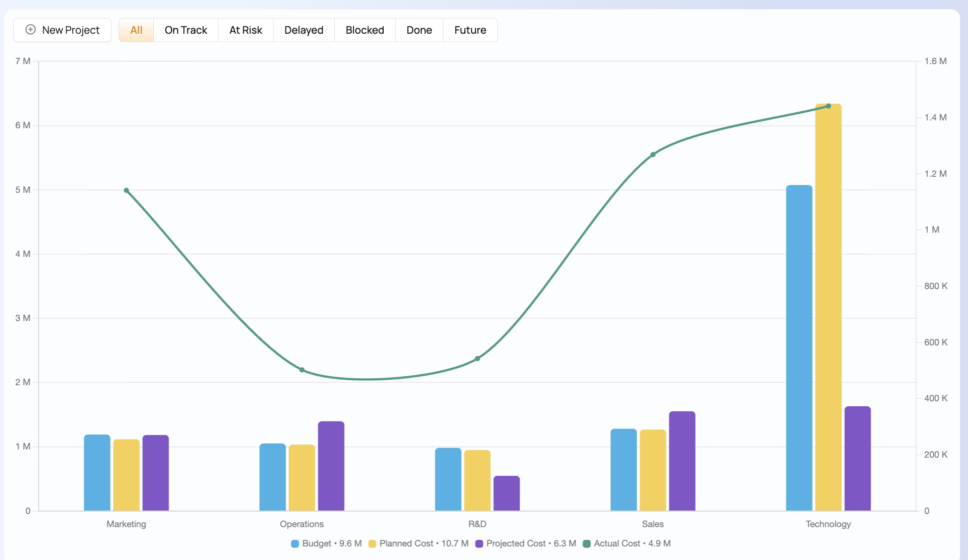The image size is (968, 560).
Task: Click the Operations Projected Cost purple bar
Action: tap(331, 467)
